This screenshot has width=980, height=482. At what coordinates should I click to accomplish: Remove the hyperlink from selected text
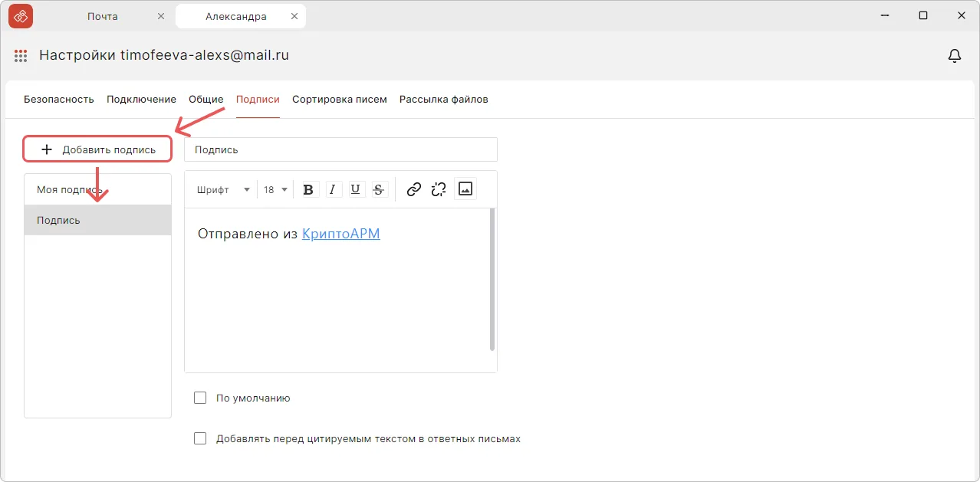[x=438, y=189]
